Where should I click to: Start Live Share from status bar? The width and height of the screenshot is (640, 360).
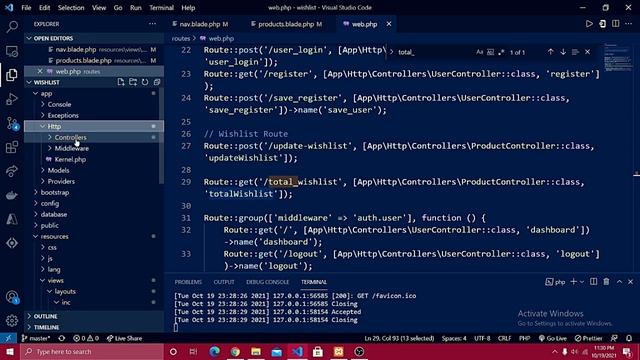point(124,338)
